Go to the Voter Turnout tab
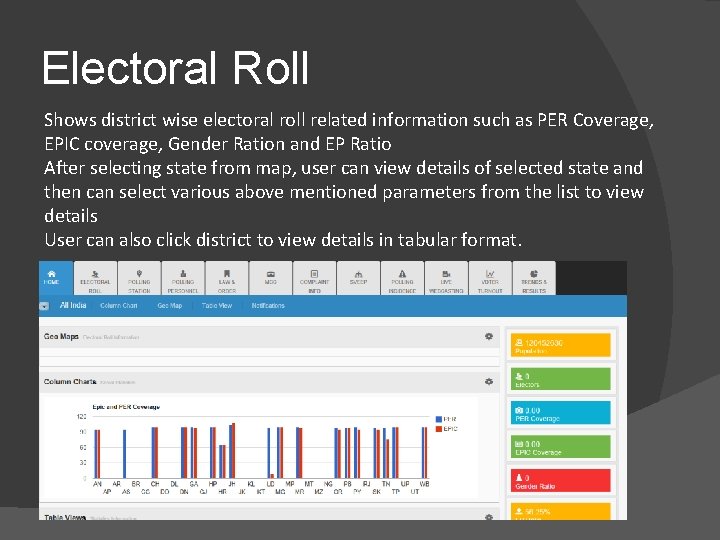 click(x=490, y=278)
